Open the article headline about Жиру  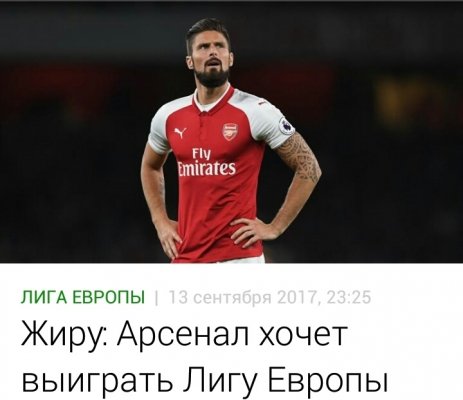click(204, 356)
